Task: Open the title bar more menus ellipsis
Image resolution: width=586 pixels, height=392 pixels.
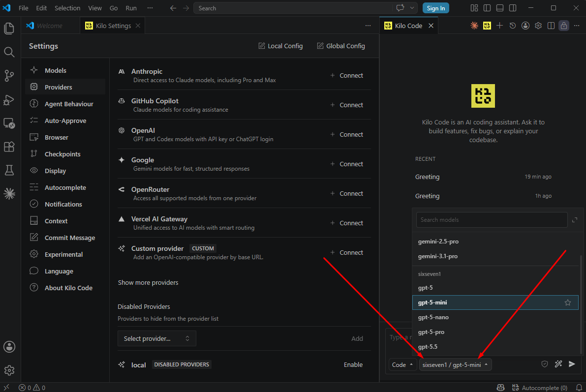Action: tap(150, 8)
